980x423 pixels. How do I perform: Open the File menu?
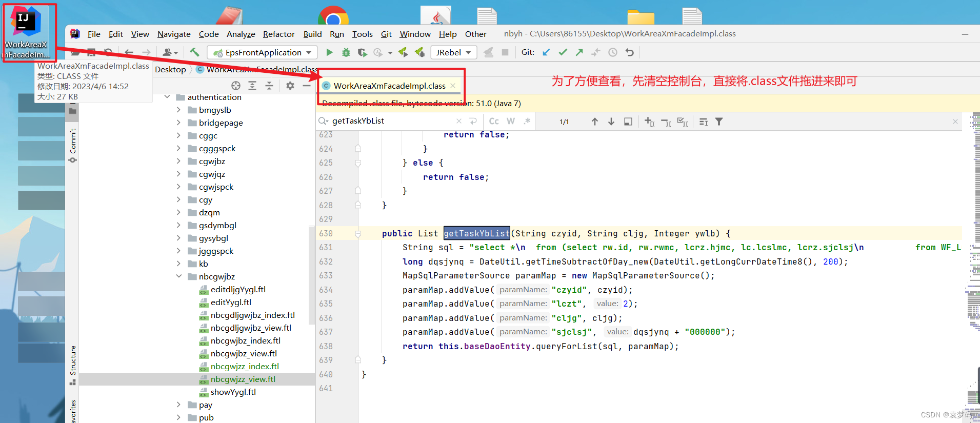point(94,34)
